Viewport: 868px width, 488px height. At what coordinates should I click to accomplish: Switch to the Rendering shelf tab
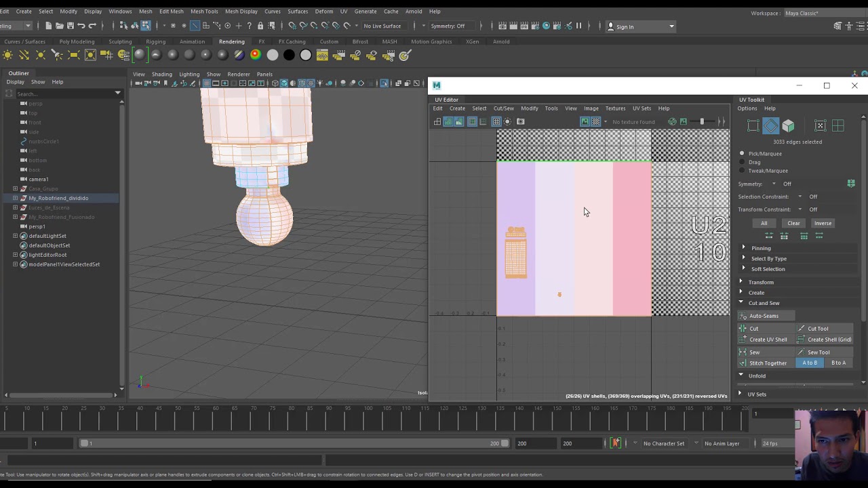pos(231,41)
